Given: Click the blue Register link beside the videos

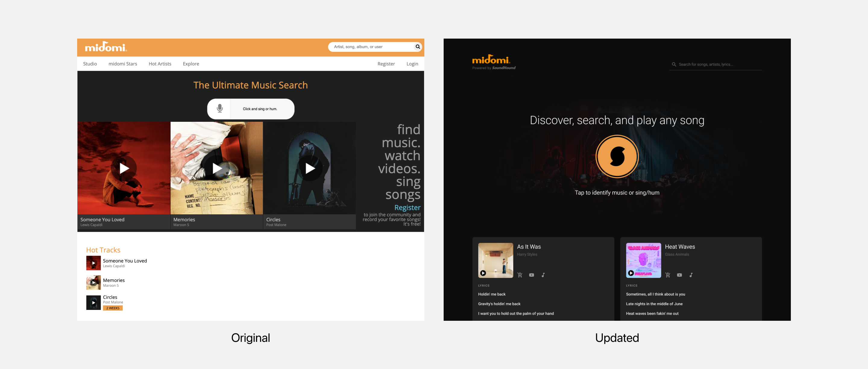Looking at the screenshot, I should tap(407, 207).
